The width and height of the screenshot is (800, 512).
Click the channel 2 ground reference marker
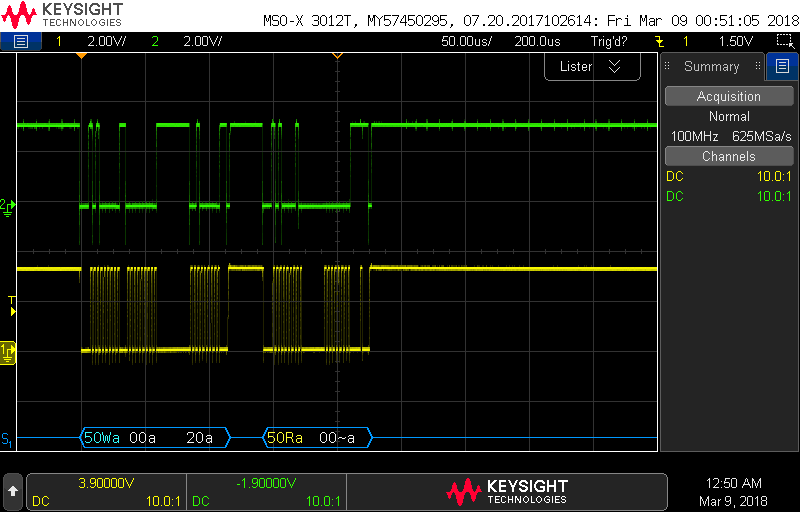8,206
